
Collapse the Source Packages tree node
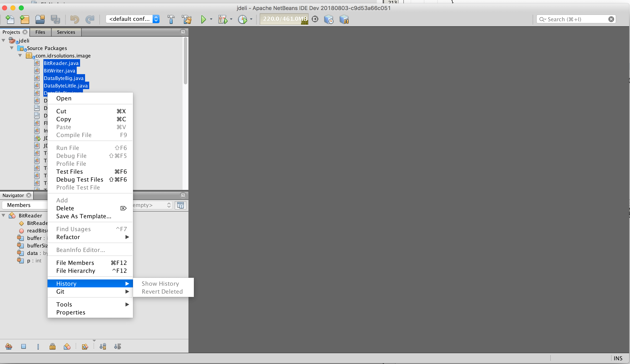12,48
